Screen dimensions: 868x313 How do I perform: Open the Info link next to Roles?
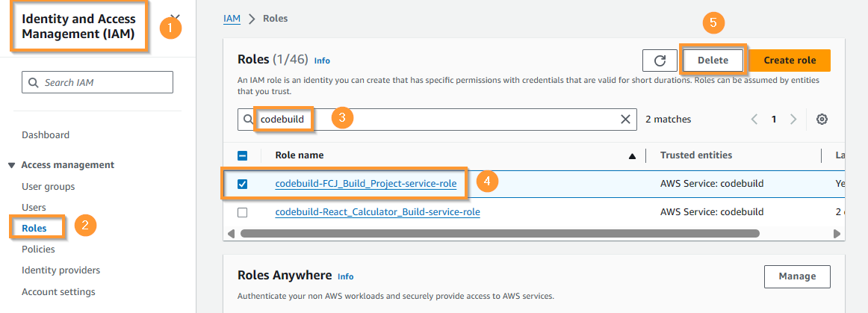(x=322, y=61)
